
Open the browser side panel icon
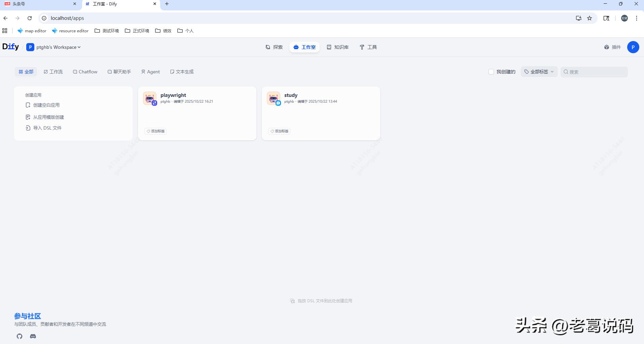pos(606,18)
